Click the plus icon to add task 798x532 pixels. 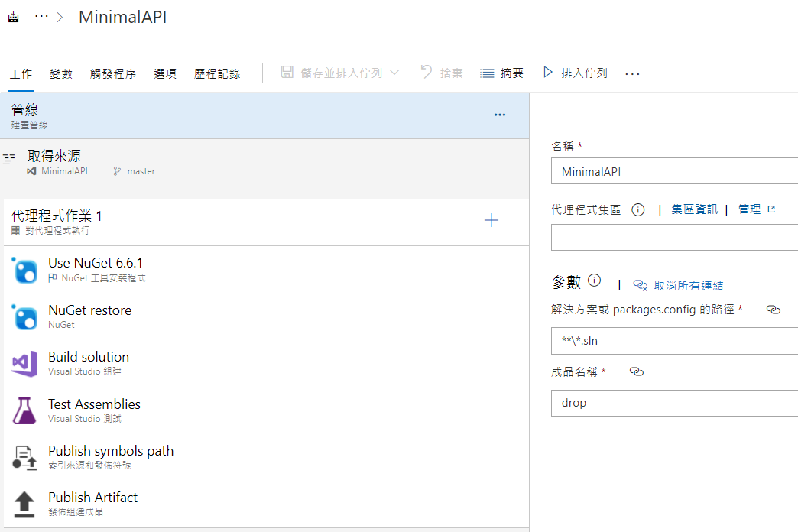point(491,221)
